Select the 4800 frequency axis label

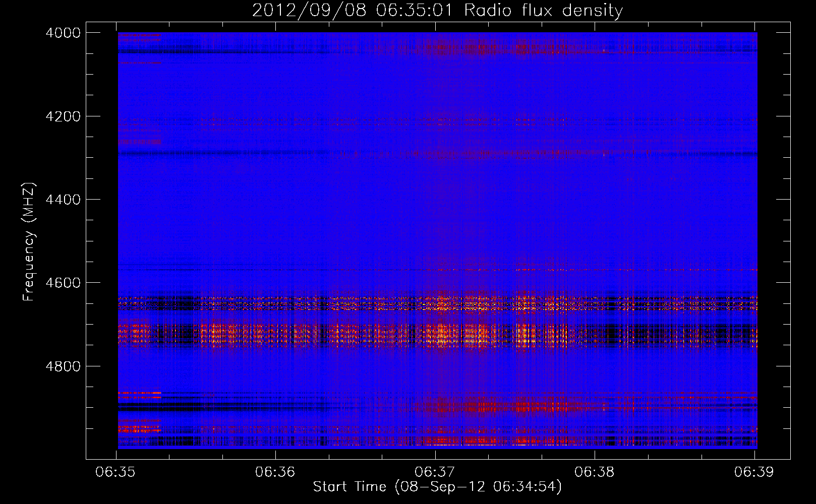[63, 366]
